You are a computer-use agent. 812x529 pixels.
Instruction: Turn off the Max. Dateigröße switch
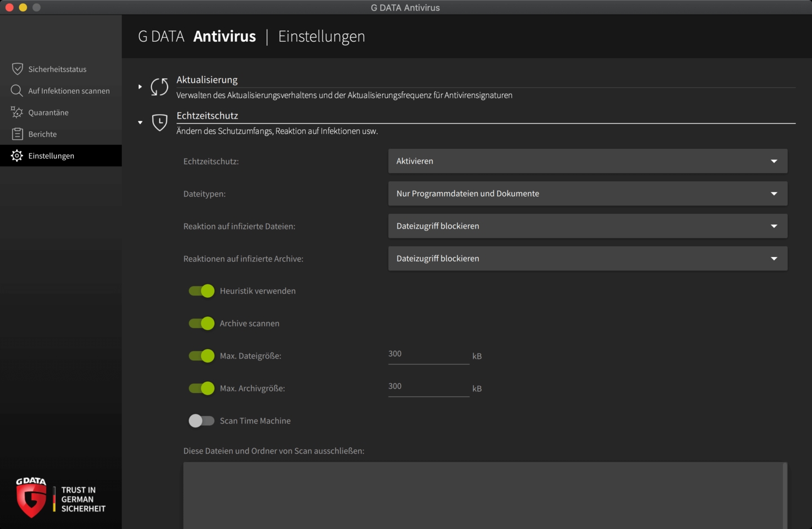coord(201,356)
